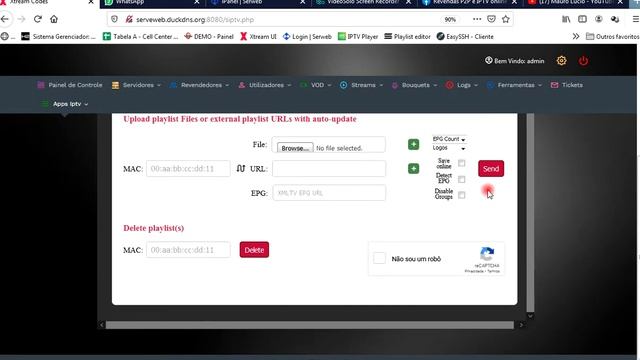Tick the Disable Groups checkbox
Image resolution: width=640 pixels, height=360 pixels.
[x=462, y=195]
